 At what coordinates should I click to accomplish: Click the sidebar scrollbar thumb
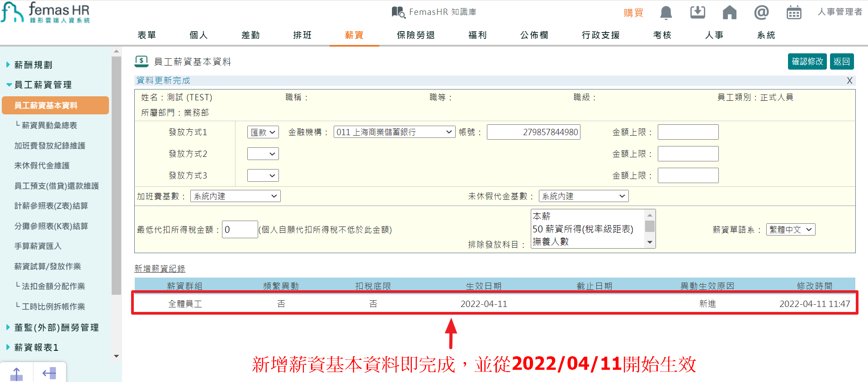click(x=116, y=175)
